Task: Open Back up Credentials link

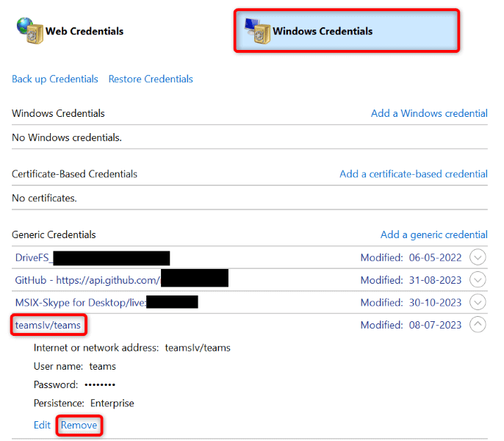Action: pyautogui.click(x=55, y=79)
